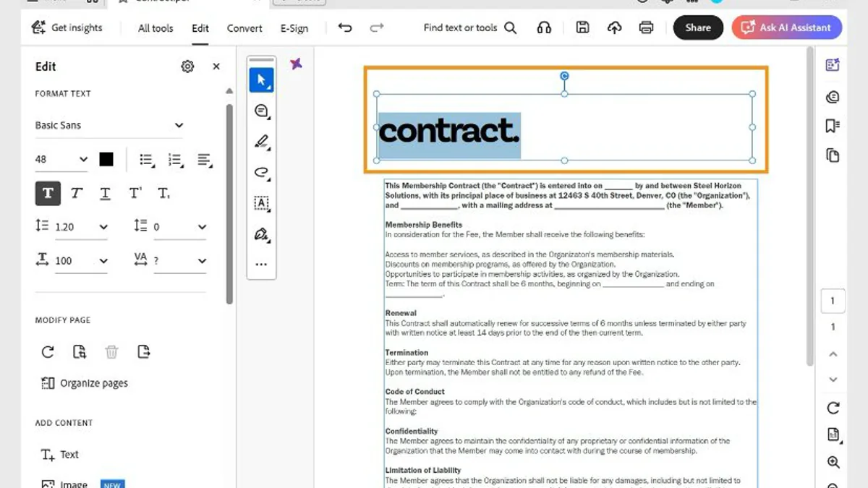Click the document vertical scrollbar
The width and height of the screenshot is (868, 488).
pos(809,205)
